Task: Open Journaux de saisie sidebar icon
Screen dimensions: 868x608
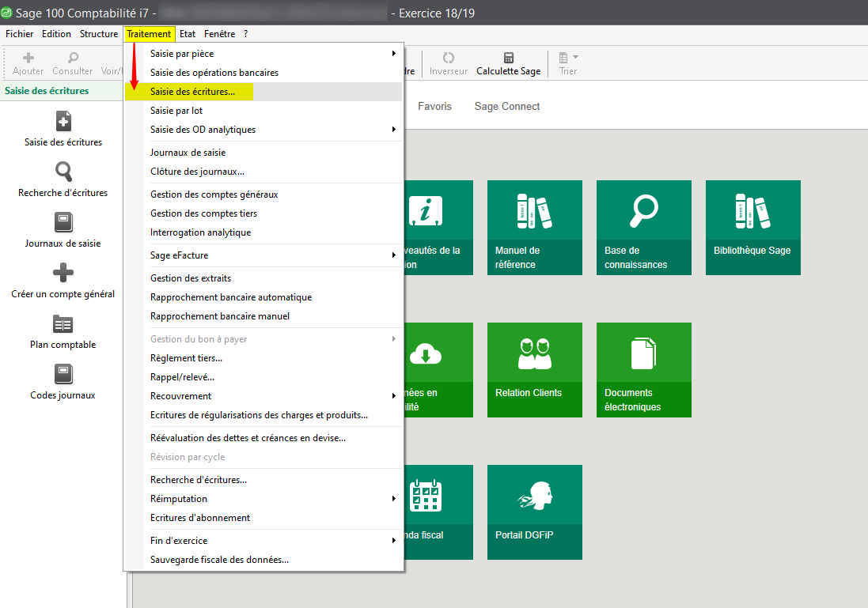Action: [x=63, y=222]
